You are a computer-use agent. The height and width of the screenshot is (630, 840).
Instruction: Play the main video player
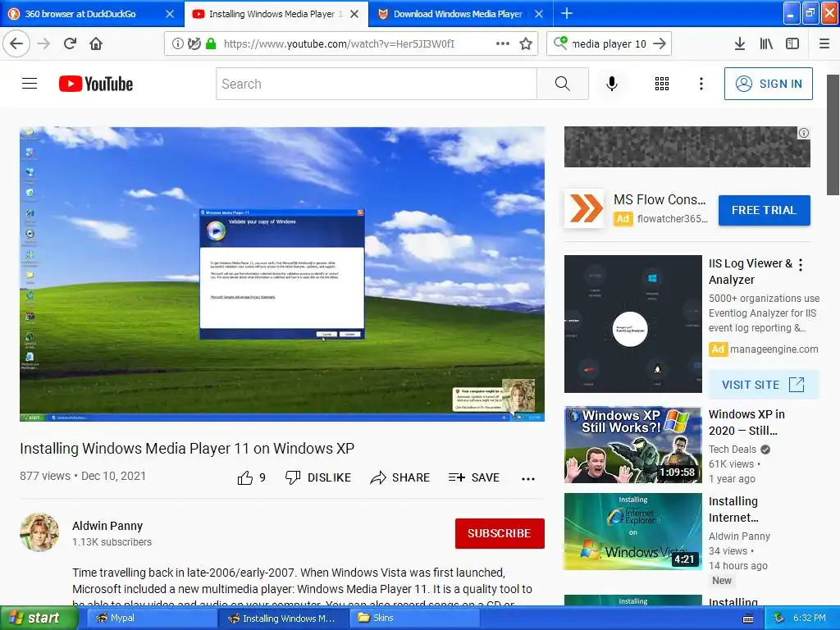(282, 274)
